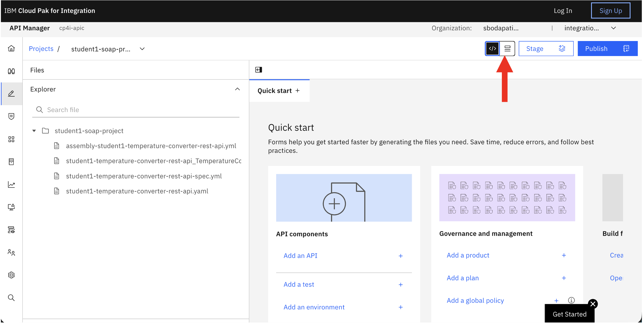The height and width of the screenshot is (324, 644).
Task: Click Add a plan link
Action: coord(463,278)
